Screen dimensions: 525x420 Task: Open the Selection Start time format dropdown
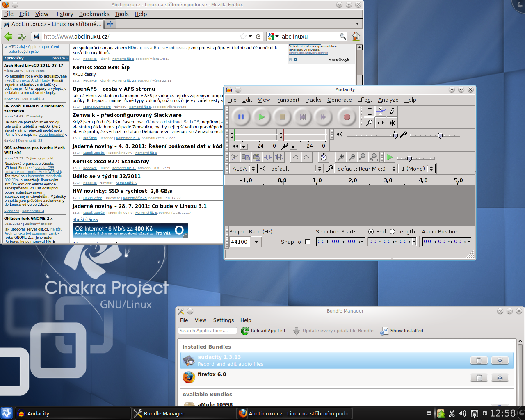363,242
